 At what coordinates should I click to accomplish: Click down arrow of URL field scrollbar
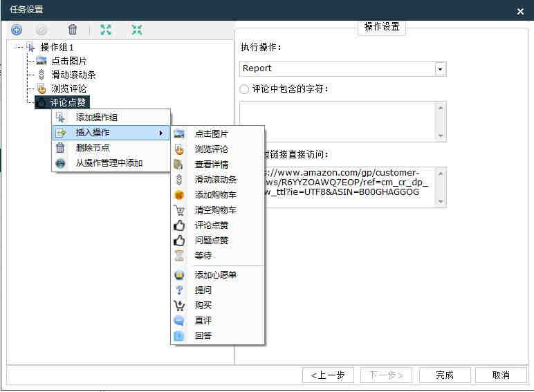tap(441, 201)
